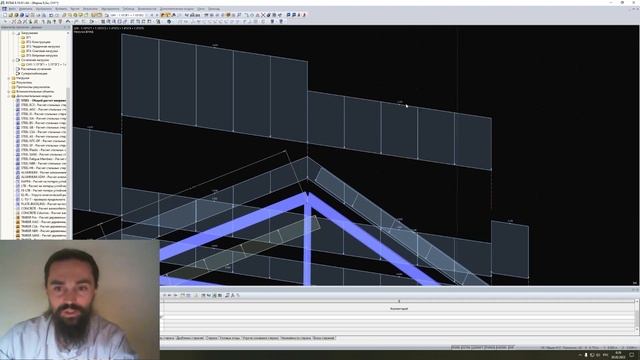Close the project navigator panel

(x=69, y=27)
